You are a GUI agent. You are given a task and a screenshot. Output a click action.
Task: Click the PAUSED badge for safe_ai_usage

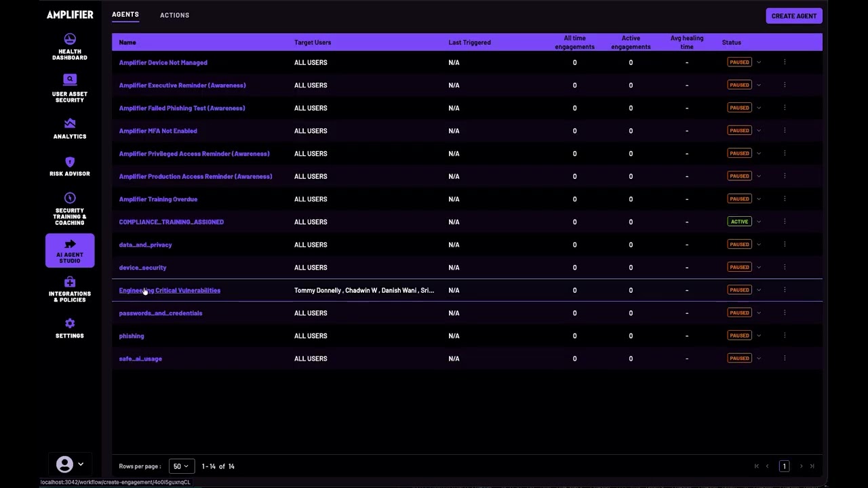[x=739, y=359]
